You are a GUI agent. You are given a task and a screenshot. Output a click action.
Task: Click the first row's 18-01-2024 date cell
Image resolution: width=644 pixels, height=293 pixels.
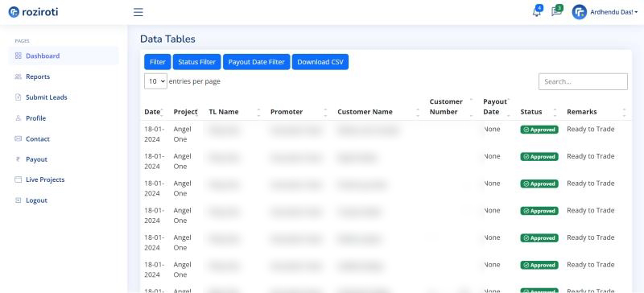154,134
